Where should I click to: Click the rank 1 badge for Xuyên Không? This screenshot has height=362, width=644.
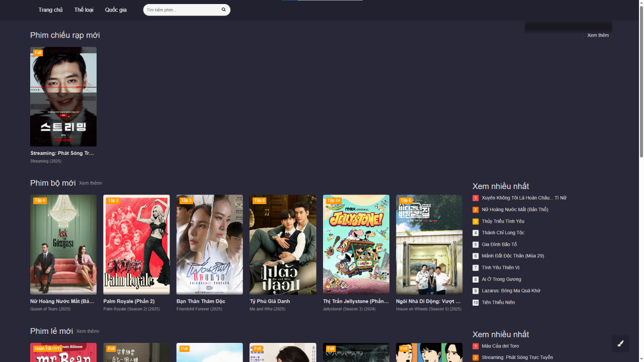click(475, 198)
